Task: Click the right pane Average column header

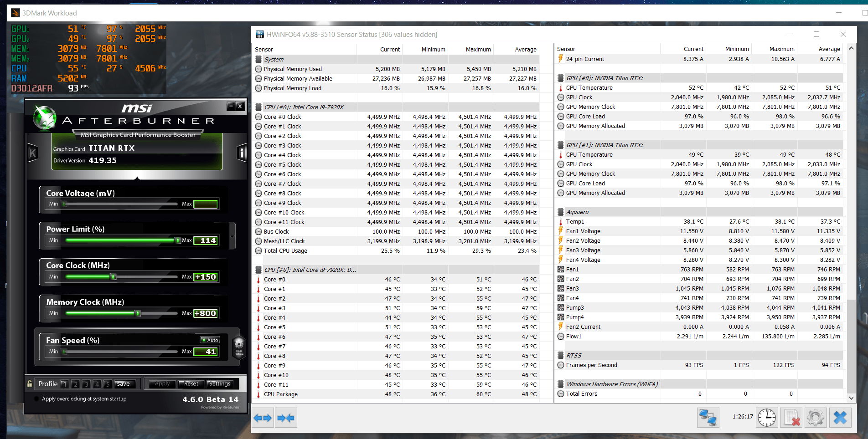Action: click(x=819, y=49)
